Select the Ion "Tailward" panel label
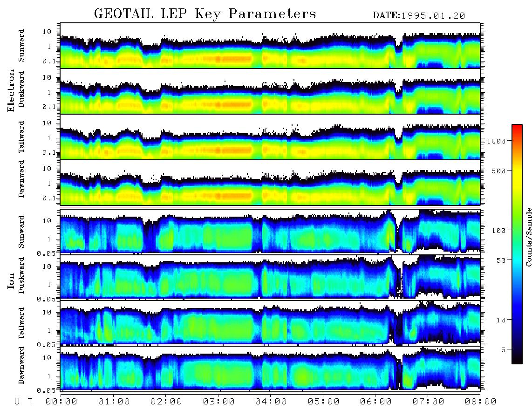532x410 pixels. [x=21, y=323]
